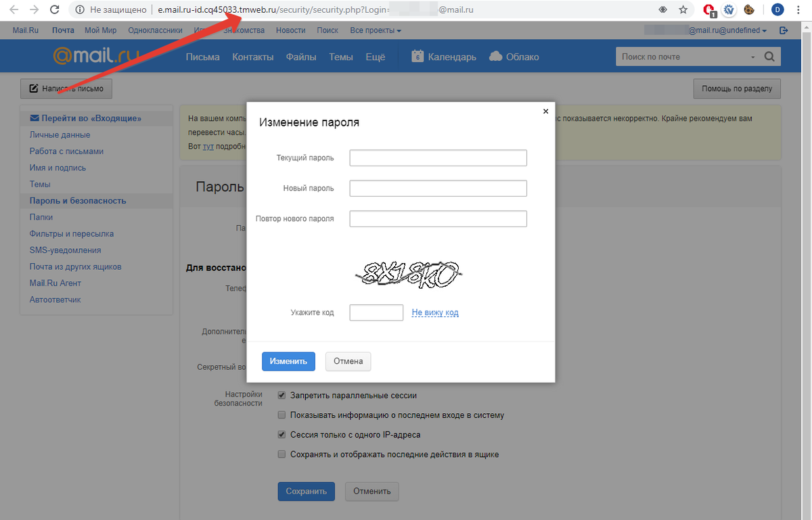Open 'SMS-уведомления' in the sidebar
This screenshot has width=812, height=520.
coord(65,250)
